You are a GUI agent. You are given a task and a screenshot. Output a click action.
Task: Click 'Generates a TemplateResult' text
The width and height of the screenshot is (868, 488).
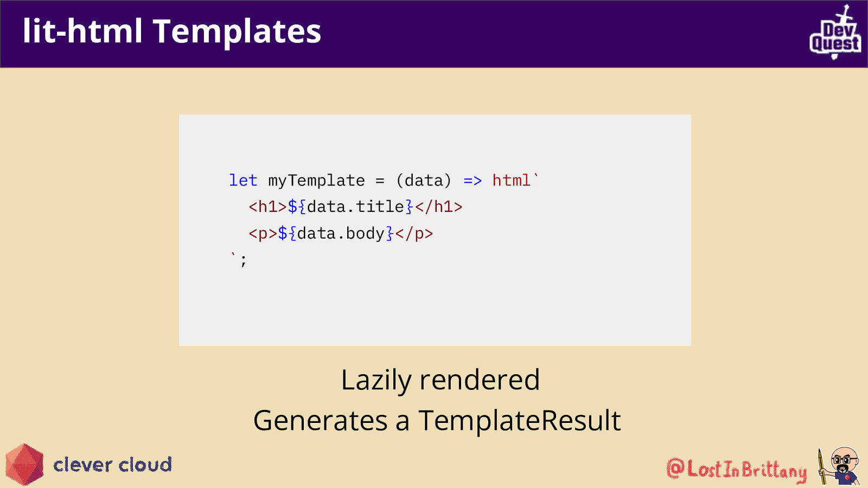coord(437,421)
